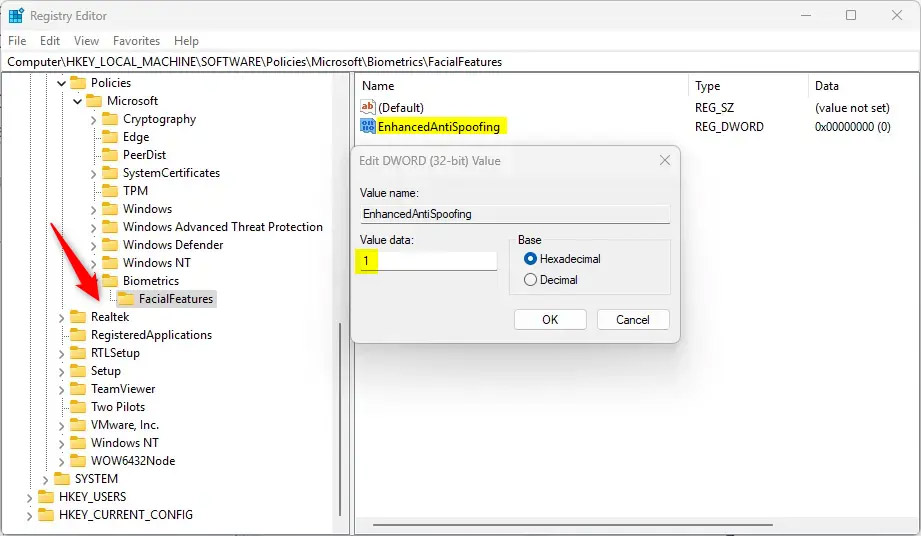Open the Help menu
This screenshot has width=921, height=536.
pos(186,41)
